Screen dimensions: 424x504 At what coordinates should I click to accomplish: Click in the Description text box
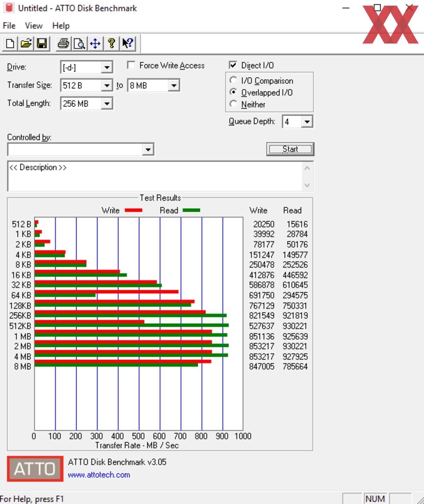click(x=154, y=176)
